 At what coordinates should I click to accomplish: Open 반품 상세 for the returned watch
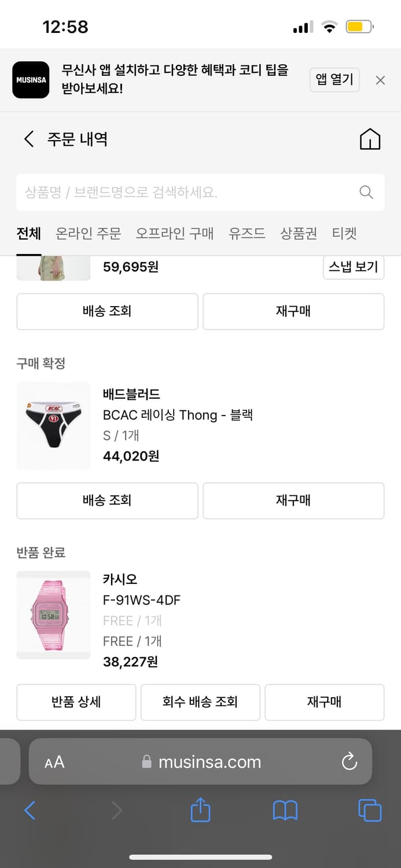tap(76, 702)
